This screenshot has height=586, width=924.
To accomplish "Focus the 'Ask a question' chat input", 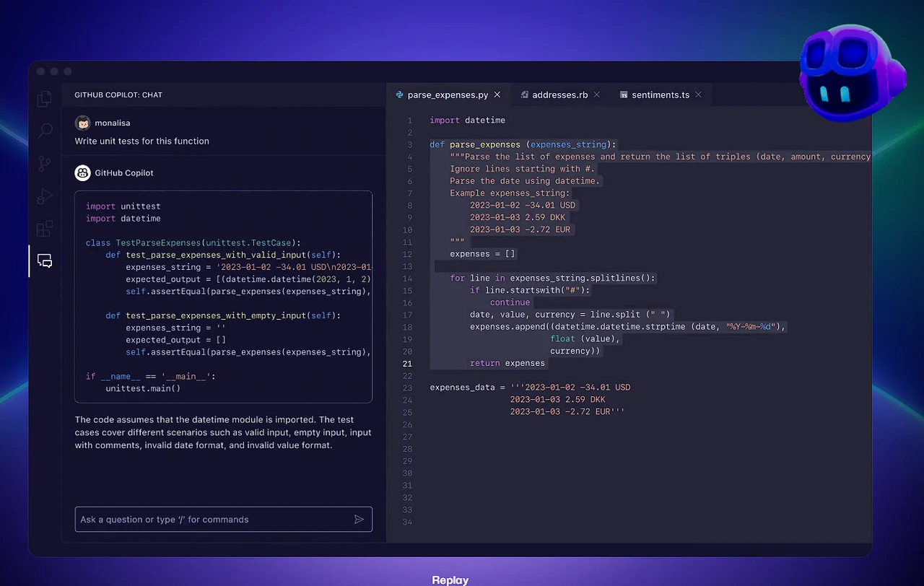I will [x=224, y=520].
